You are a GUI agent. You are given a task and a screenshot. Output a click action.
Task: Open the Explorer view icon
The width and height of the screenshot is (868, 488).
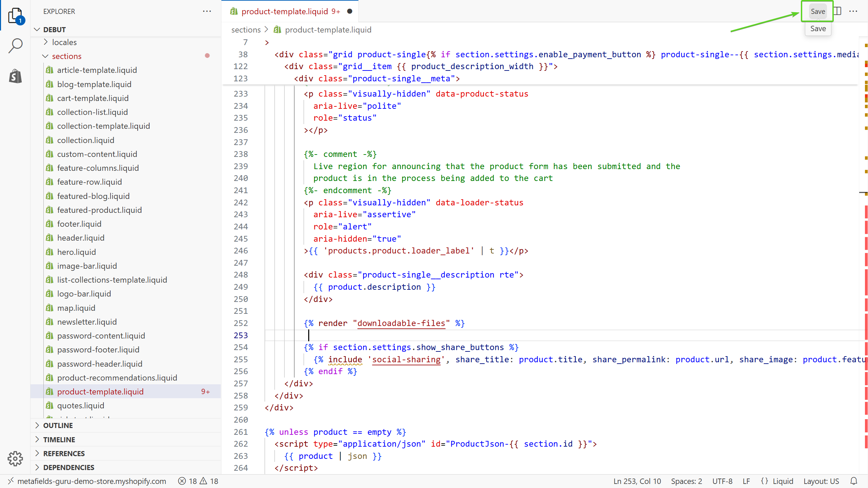[x=15, y=15]
